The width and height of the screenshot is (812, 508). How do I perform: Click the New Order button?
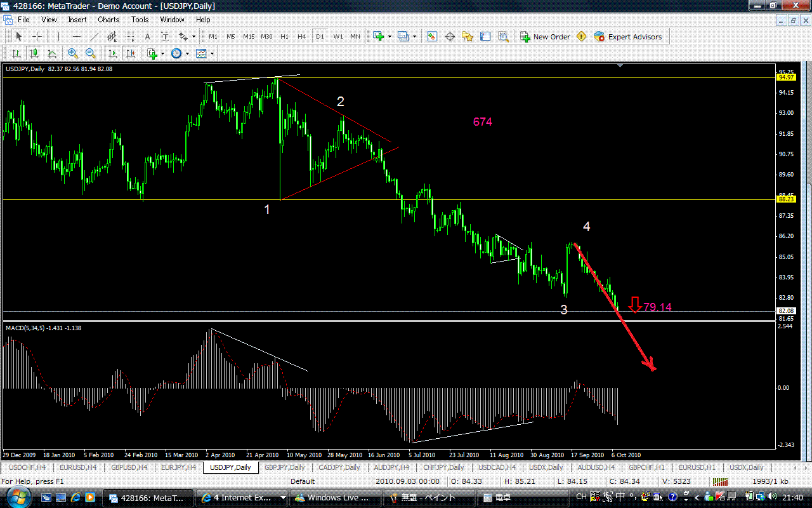point(545,37)
